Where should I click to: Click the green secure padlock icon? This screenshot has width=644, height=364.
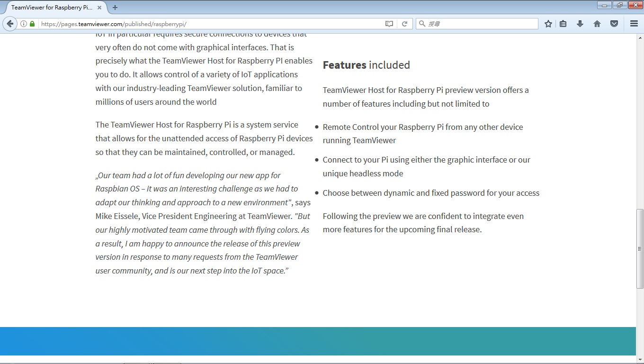pos(32,24)
